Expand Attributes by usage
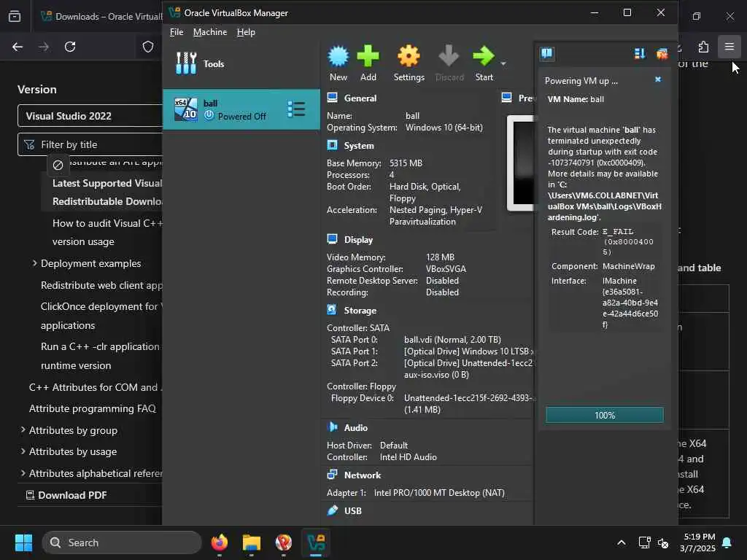Image resolution: width=747 pixels, height=560 pixels. tap(23, 451)
